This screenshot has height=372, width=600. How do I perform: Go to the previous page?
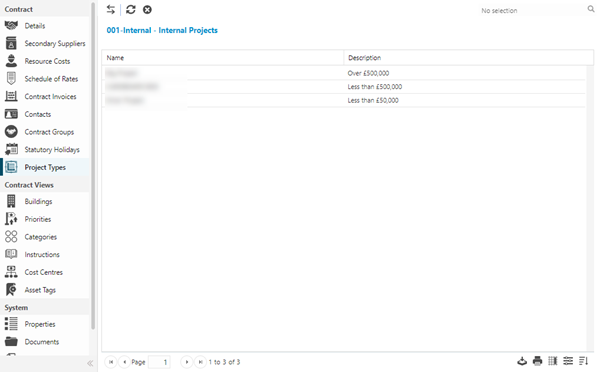(x=124, y=362)
